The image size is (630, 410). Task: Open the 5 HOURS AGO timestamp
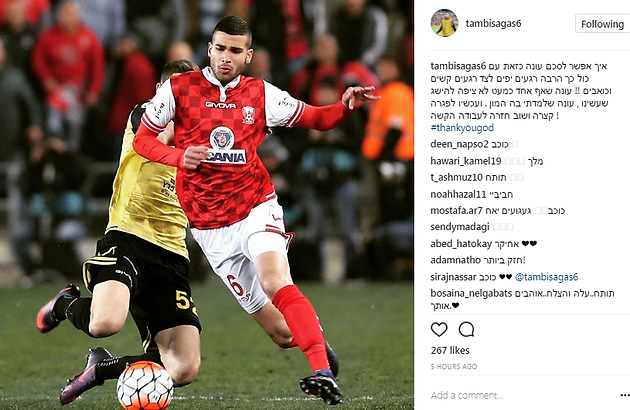pyautogui.click(x=454, y=367)
